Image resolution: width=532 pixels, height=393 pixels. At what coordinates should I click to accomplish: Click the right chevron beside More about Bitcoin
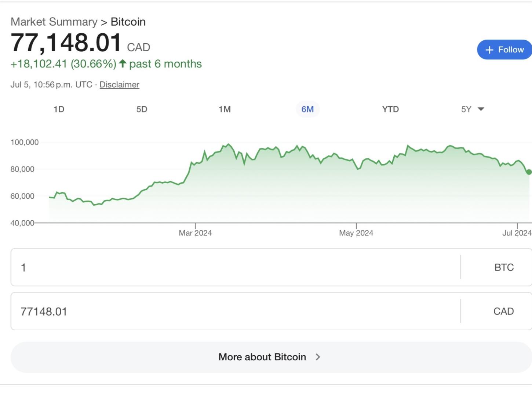(x=318, y=357)
